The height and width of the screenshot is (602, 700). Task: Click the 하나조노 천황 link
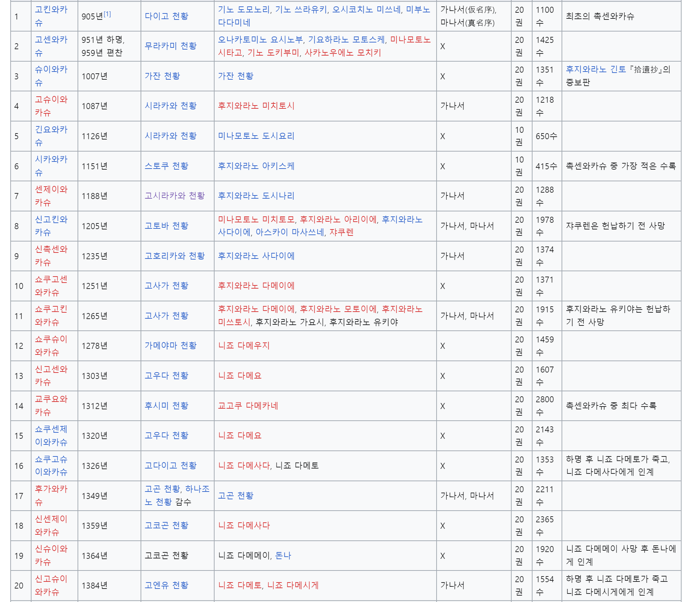197,489
